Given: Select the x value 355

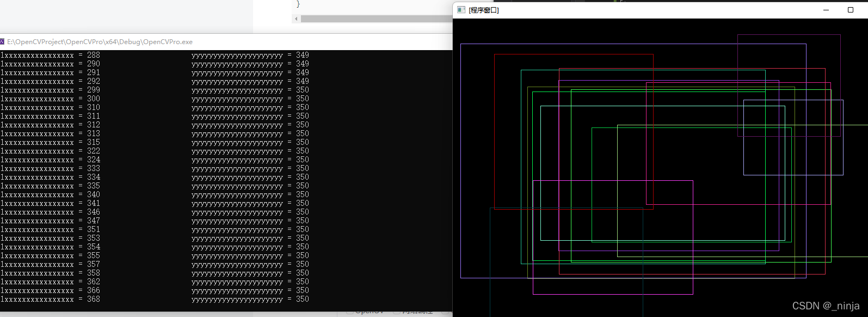Looking at the screenshot, I should [x=94, y=255].
